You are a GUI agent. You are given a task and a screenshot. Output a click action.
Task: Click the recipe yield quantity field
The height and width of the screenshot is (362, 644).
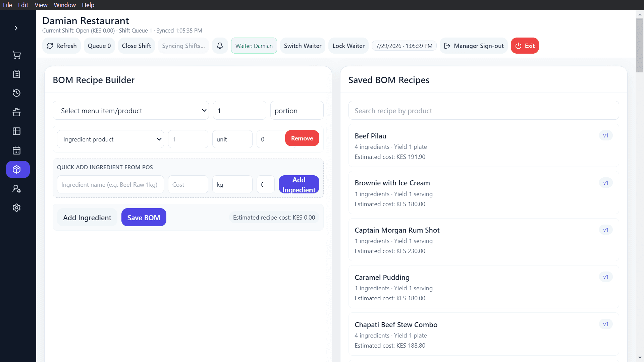point(239,111)
